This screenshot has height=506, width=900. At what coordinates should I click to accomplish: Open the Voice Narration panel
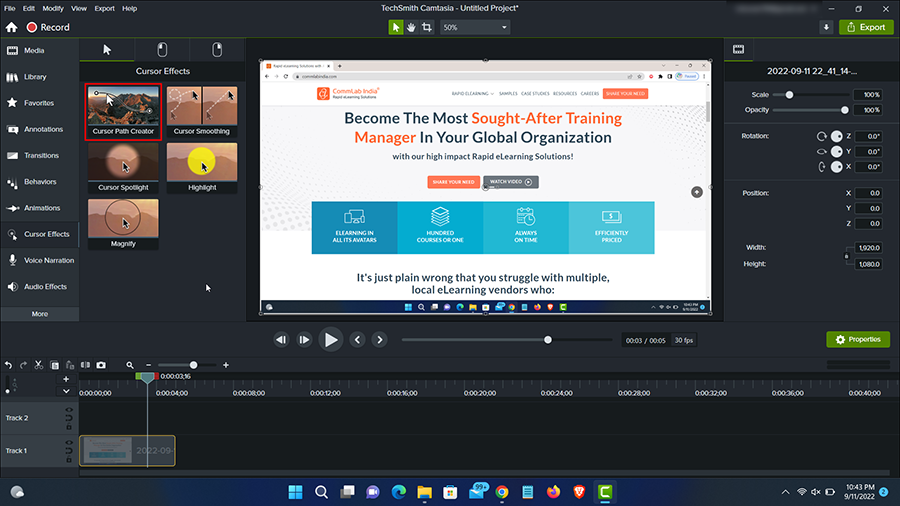[39, 260]
